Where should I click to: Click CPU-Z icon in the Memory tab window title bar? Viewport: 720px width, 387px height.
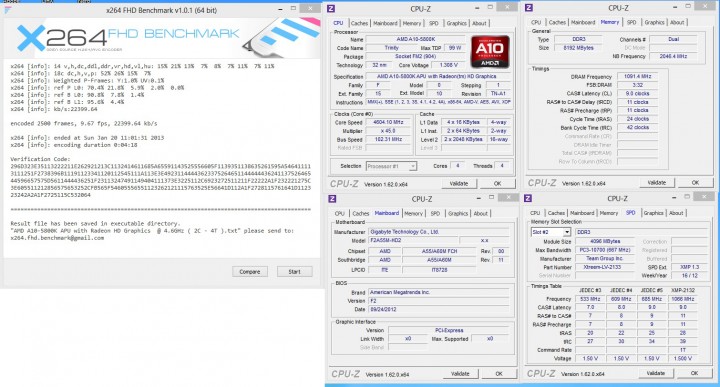click(529, 8)
